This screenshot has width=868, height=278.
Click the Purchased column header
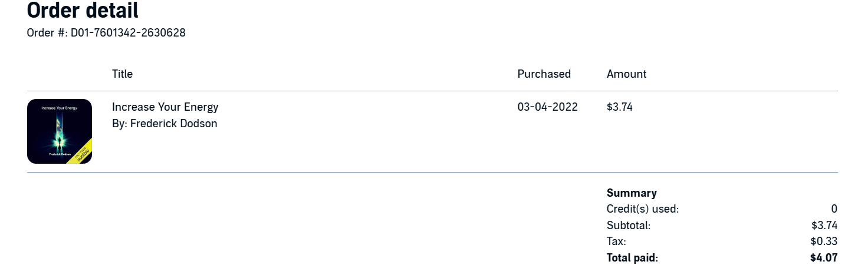[544, 74]
